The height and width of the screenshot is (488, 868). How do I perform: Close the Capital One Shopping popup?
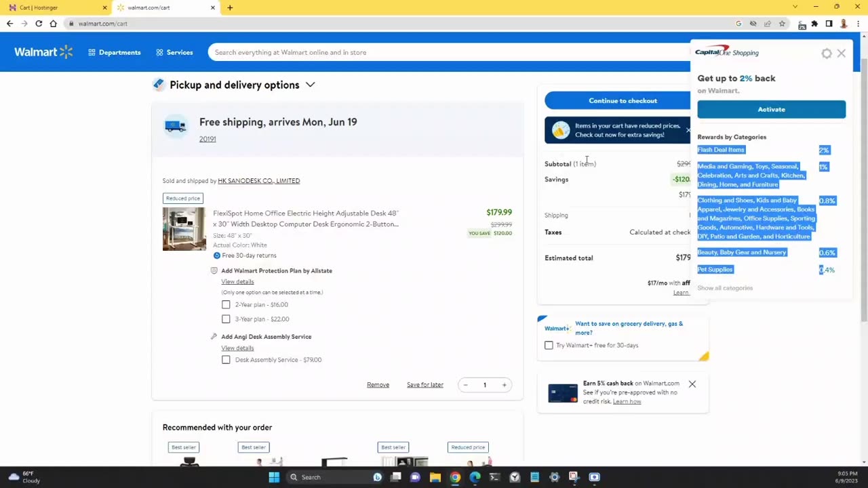841,53
